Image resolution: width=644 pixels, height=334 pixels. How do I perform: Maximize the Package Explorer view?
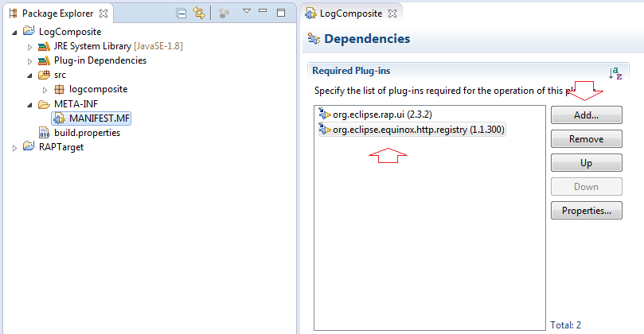pyautogui.click(x=281, y=13)
